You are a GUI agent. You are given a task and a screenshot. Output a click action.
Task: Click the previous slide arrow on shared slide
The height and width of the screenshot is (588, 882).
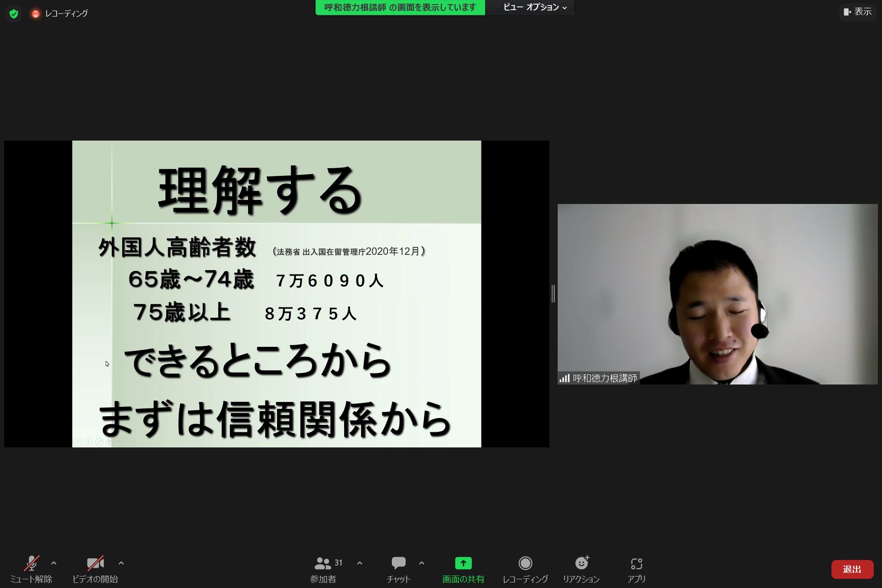78,442
